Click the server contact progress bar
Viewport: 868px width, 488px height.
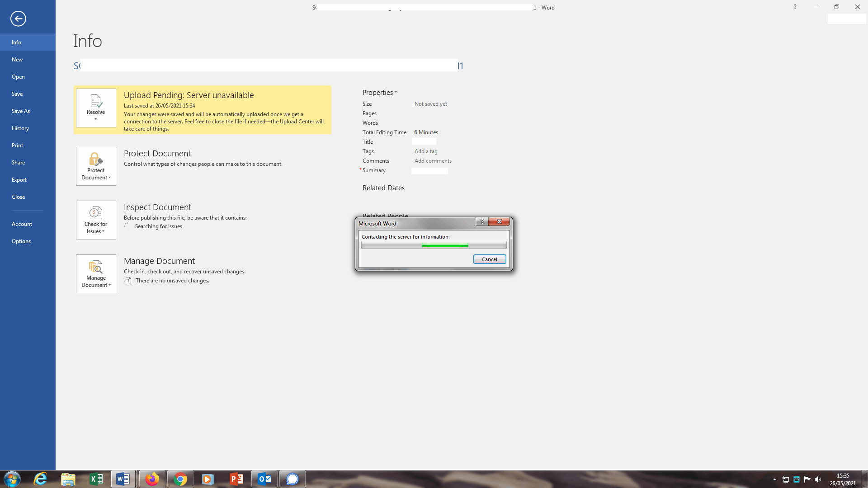(434, 245)
